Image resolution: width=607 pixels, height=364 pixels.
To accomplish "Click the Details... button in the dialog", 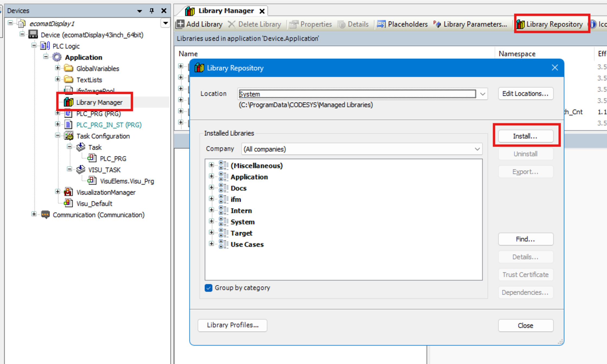I will coord(525,257).
